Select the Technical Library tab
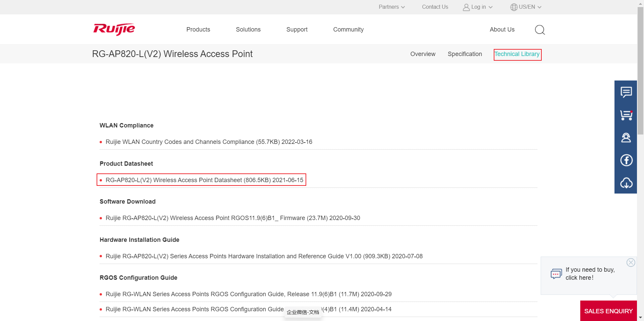 pyautogui.click(x=517, y=54)
